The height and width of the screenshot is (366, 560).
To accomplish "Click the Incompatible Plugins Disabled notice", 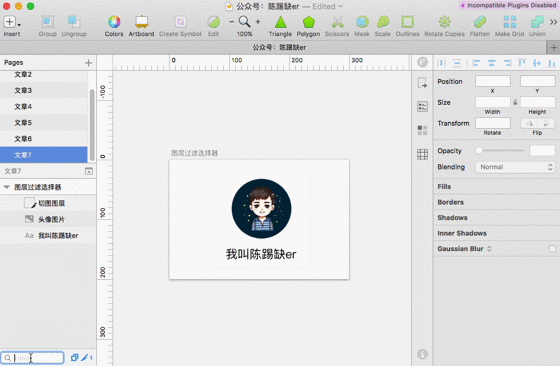I will pos(508,5).
